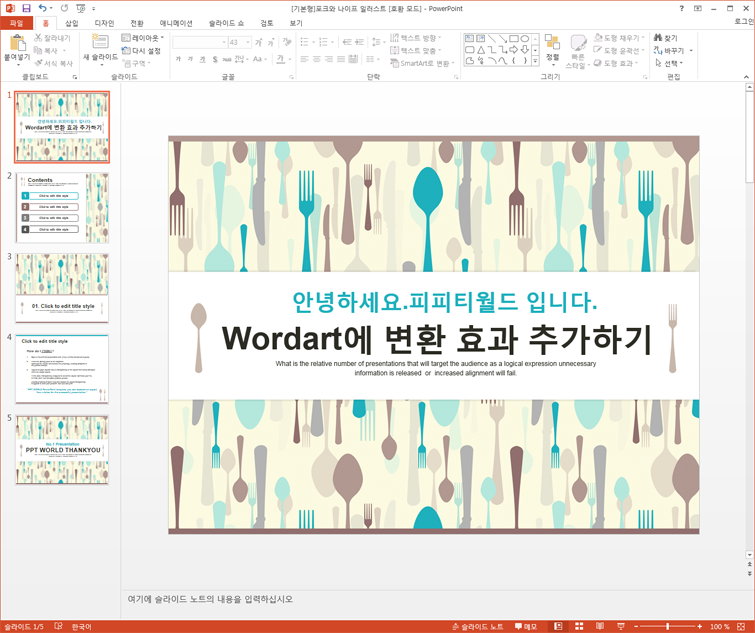The image size is (755, 633).
Task: Toggle Underline formatting
Action: (202, 59)
